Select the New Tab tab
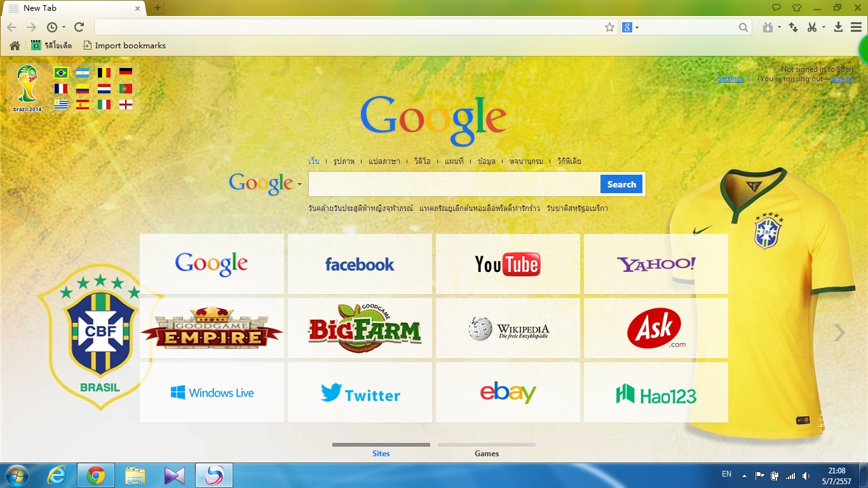 74,8
